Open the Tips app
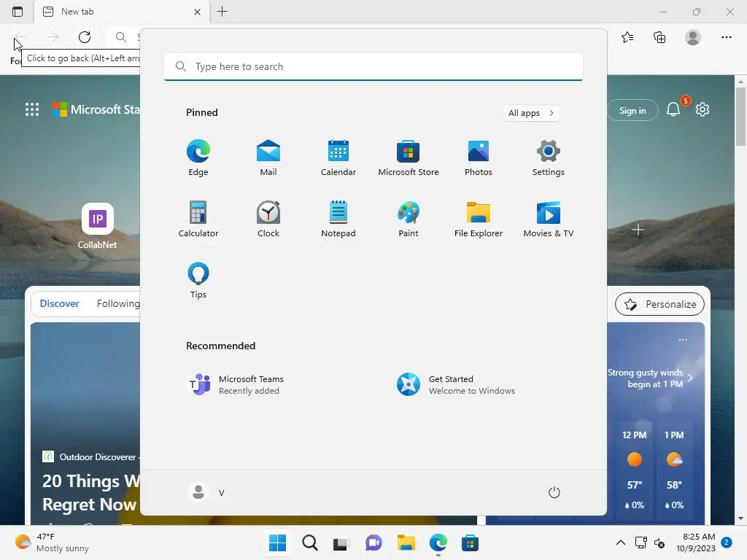The height and width of the screenshot is (560, 747). 198,281
